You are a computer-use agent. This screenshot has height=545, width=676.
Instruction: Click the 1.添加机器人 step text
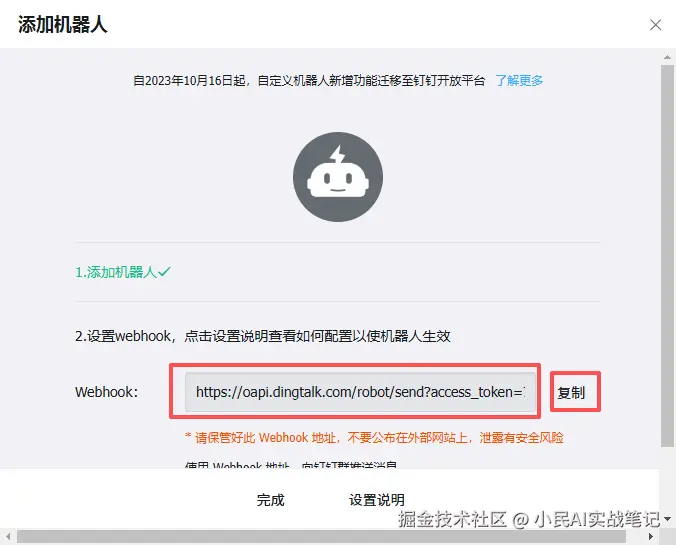click(123, 272)
